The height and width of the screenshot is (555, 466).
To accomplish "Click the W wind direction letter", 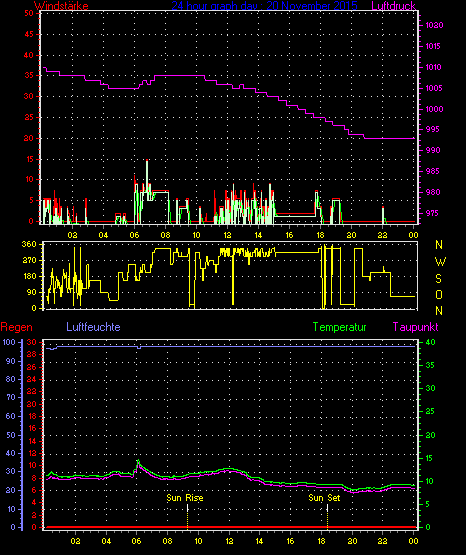I will click(440, 262).
